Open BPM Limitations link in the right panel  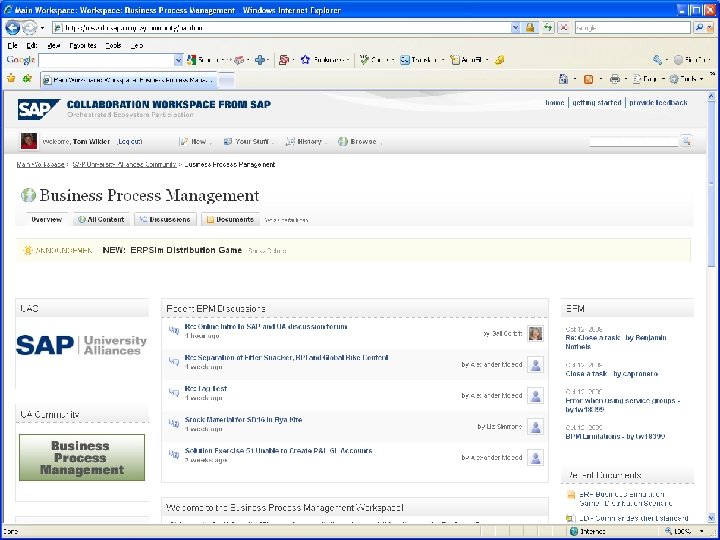click(x=615, y=436)
